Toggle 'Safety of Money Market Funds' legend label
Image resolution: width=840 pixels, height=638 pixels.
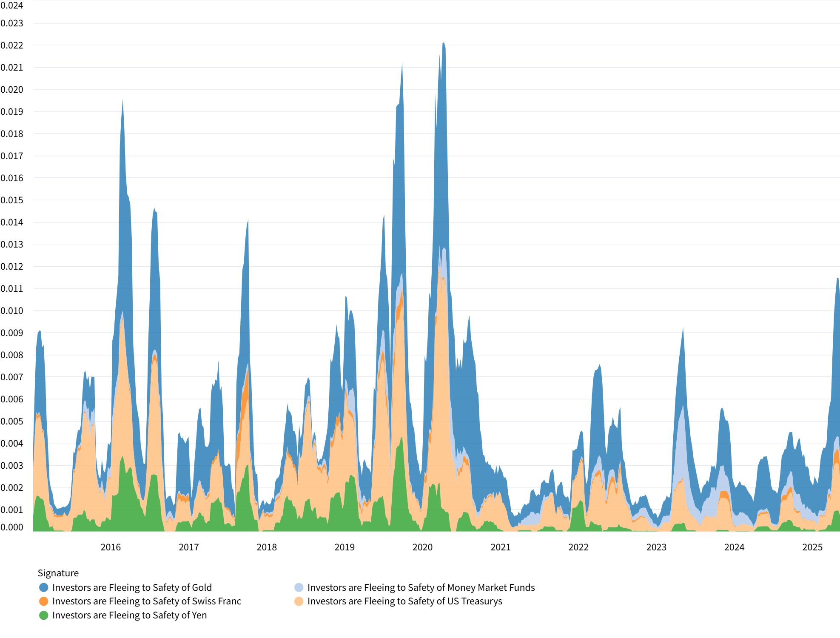[x=421, y=587]
